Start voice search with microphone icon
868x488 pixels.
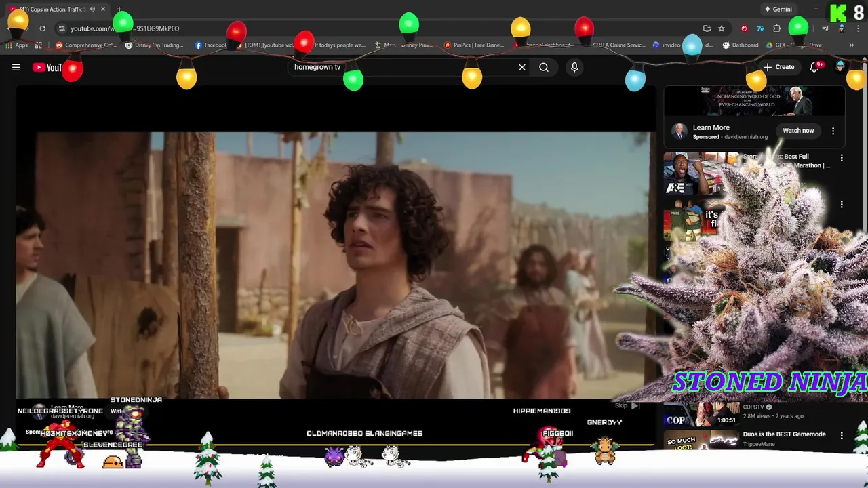click(x=574, y=67)
